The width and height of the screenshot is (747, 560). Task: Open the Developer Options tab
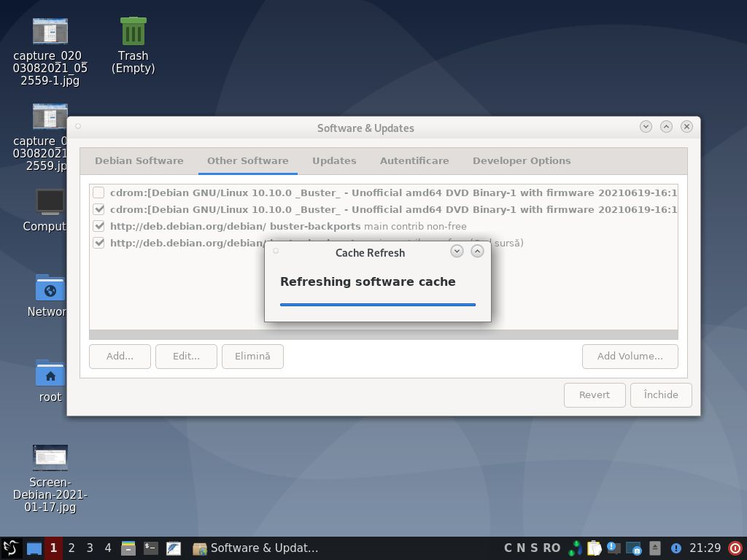[522, 161]
